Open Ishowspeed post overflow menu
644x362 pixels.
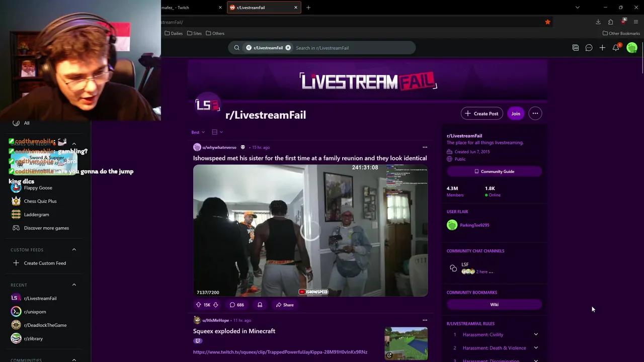click(425, 147)
